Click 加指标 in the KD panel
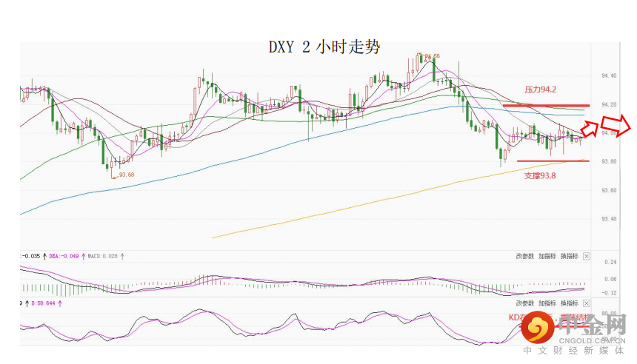This screenshot has height=364, width=637. (547, 303)
